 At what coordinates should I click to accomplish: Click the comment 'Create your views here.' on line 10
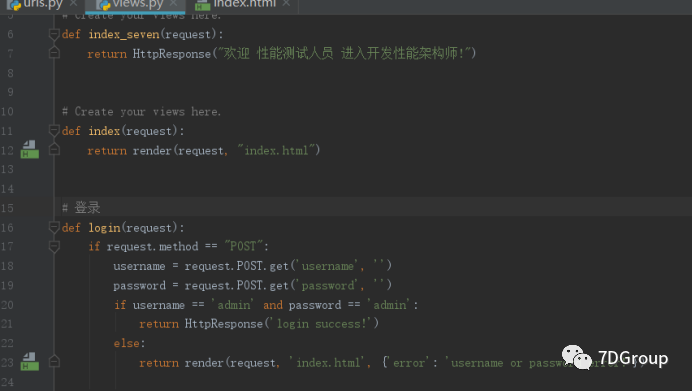(141, 112)
